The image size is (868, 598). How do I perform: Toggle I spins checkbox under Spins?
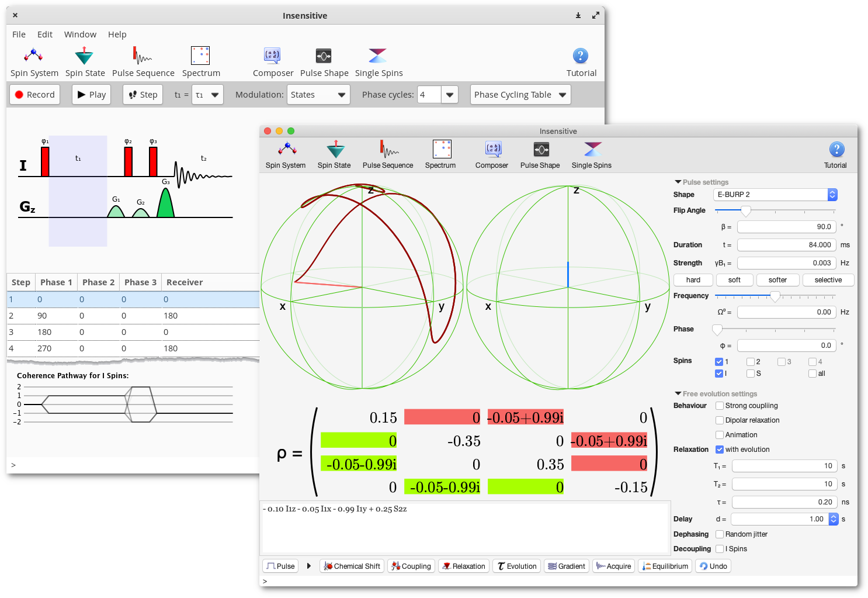(719, 374)
